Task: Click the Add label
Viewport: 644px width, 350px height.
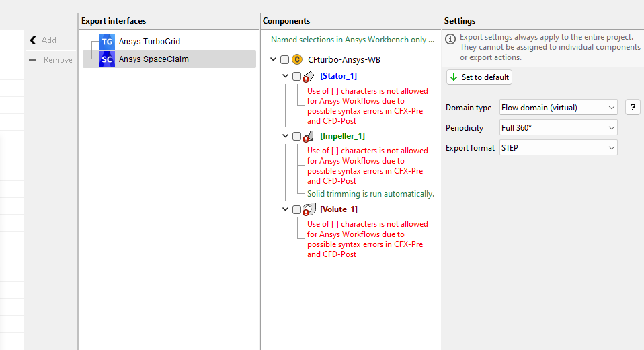Action: (x=49, y=40)
